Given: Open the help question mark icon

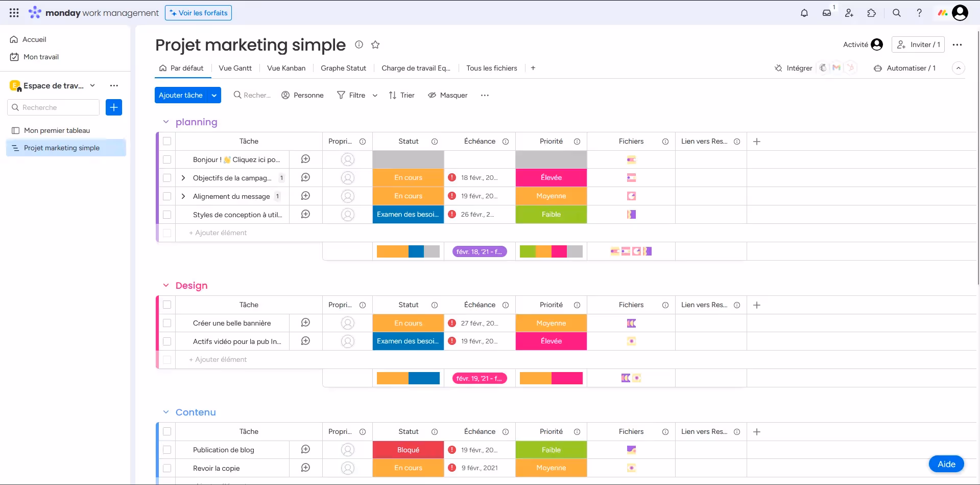Looking at the screenshot, I should click(x=919, y=13).
